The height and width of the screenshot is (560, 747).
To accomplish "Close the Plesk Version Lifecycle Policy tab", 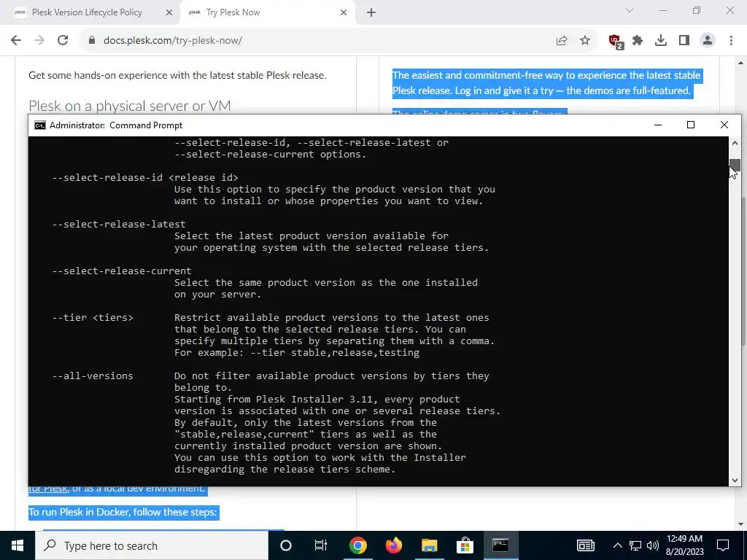I will click(x=169, y=13).
